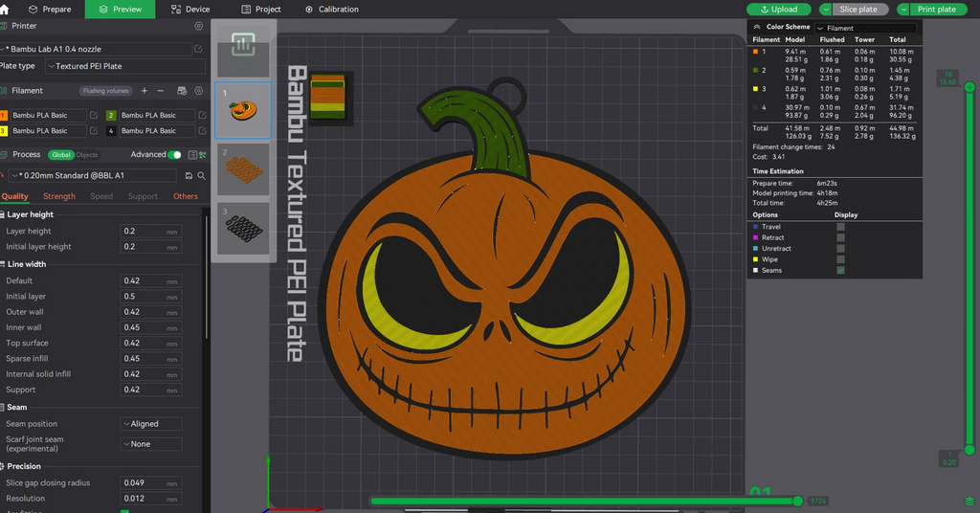Viewport: 980px width, 513px height.
Task: Open the Slice plate arrow dropdown
Action: 826,10
